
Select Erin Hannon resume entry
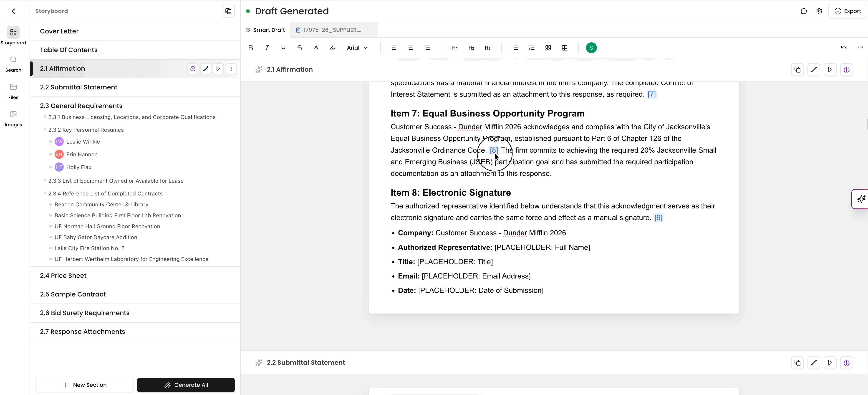point(82,154)
